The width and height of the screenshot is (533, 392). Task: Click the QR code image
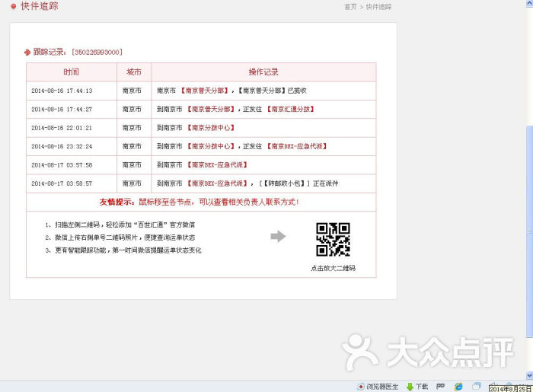coord(333,239)
